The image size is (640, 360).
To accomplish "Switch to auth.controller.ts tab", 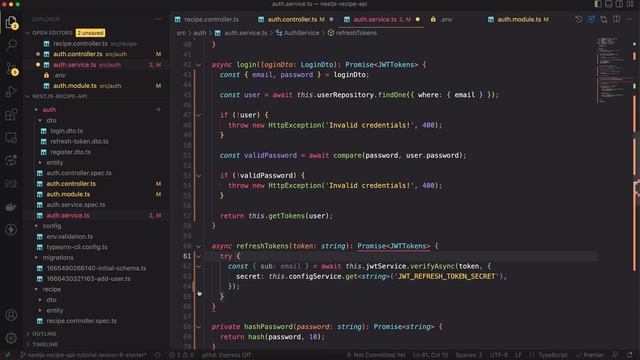I will click(296, 19).
